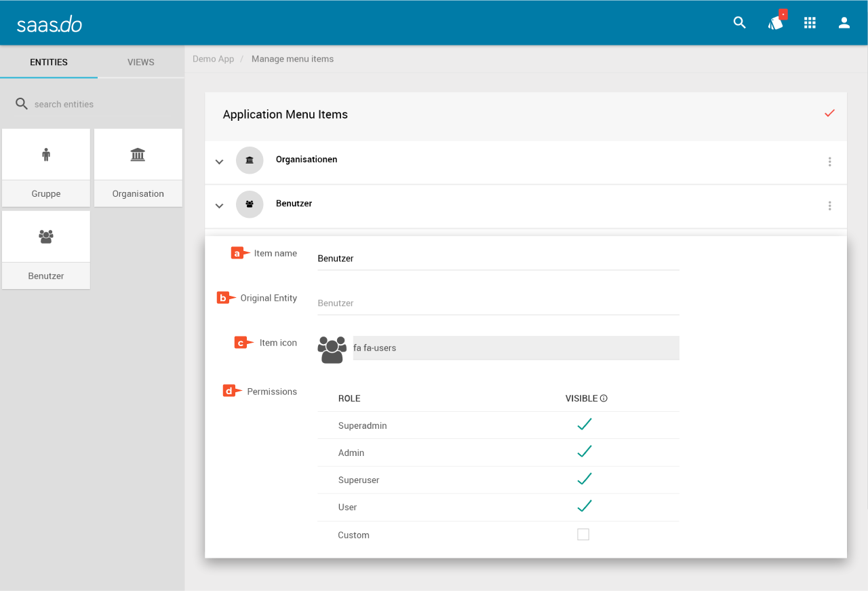Toggle Superadmin visible checkmark
This screenshot has width=868, height=591.
[584, 425]
